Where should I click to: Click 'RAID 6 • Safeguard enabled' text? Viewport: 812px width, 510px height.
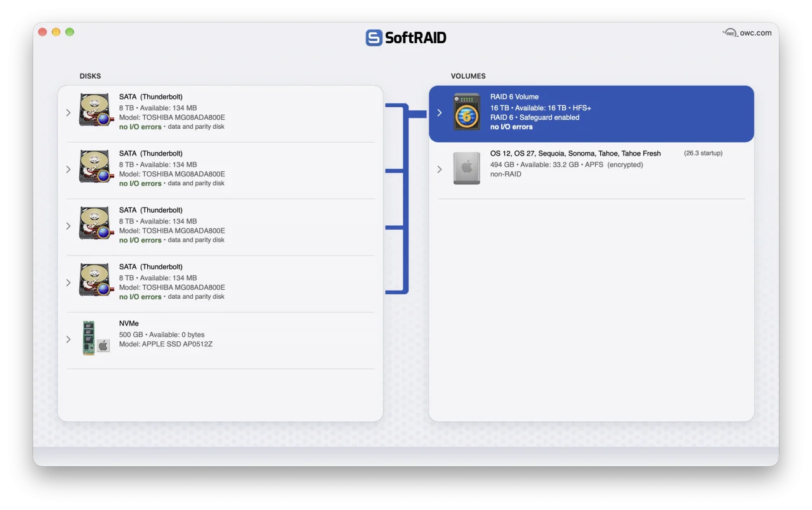coord(535,117)
